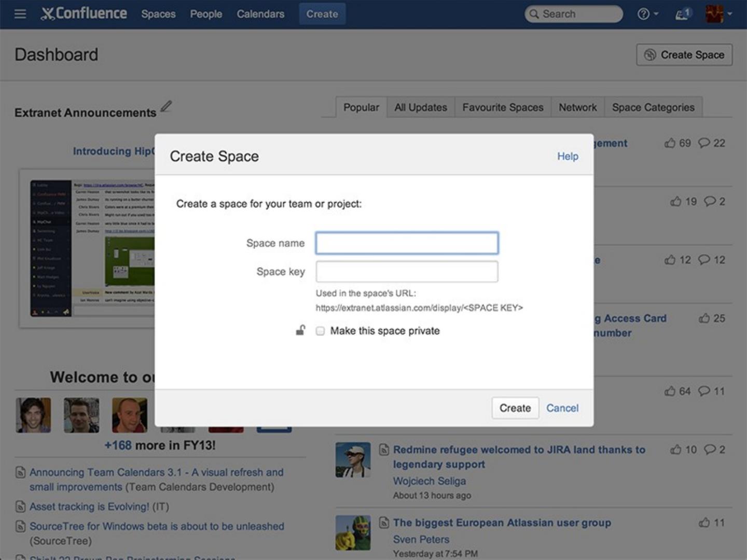This screenshot has width=747, height=560.
Task: Like the Redmine refugee post with thumbs-up icon
Action: click(x=675, y=450)
